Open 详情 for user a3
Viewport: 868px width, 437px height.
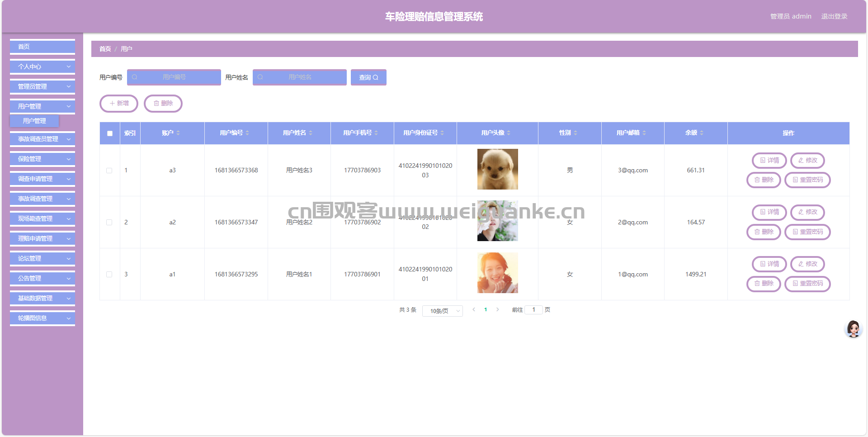pos(769,161)
